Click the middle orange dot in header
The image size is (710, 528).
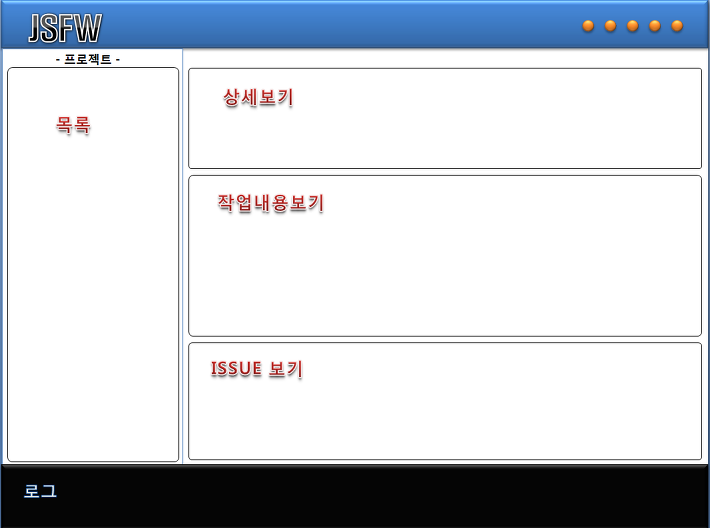[632, 26]
